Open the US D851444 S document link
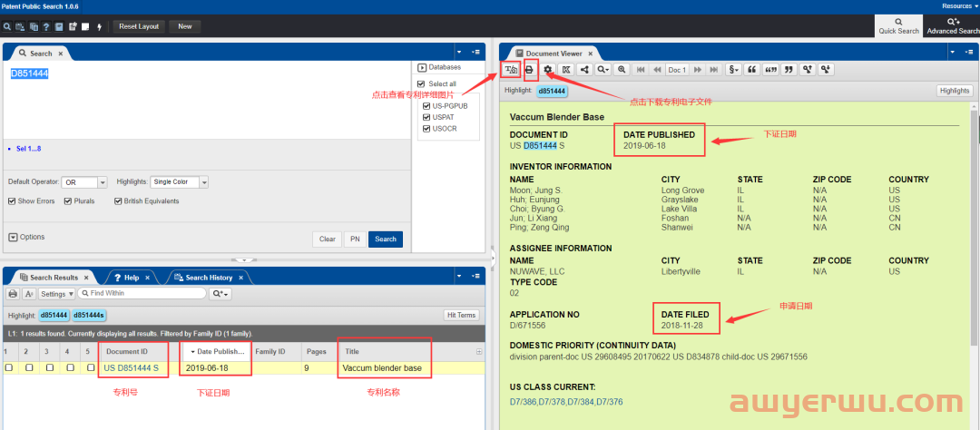 [x=132, y=368]
